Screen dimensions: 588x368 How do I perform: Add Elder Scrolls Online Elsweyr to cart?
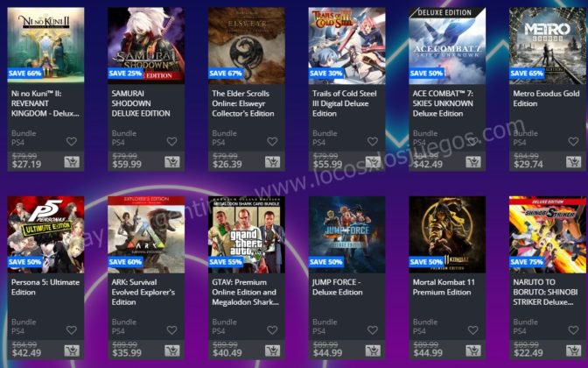[273, 162]
